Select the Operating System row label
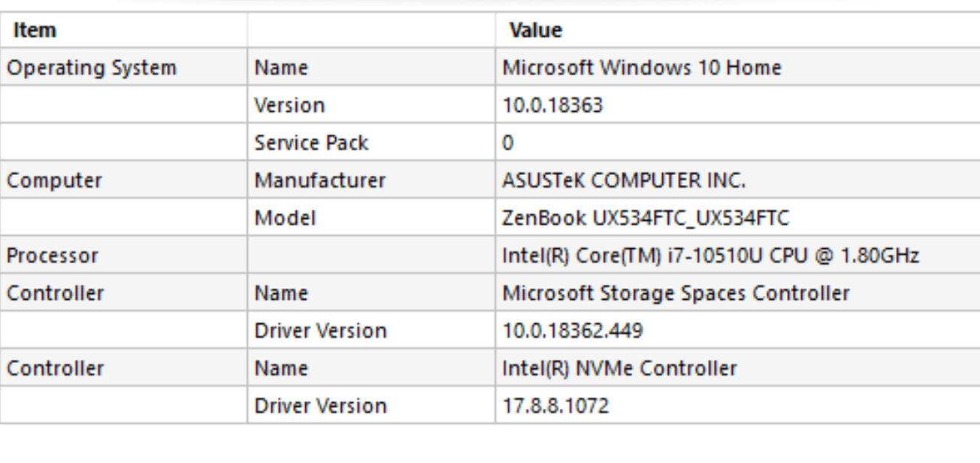 point(92,68)
